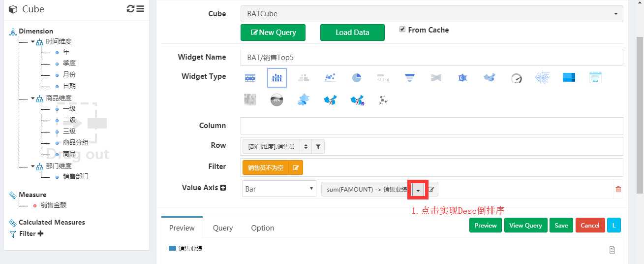This screenshot has height=264, width=644.
Task: Click the Load Data button
Action: coord(352,33)
